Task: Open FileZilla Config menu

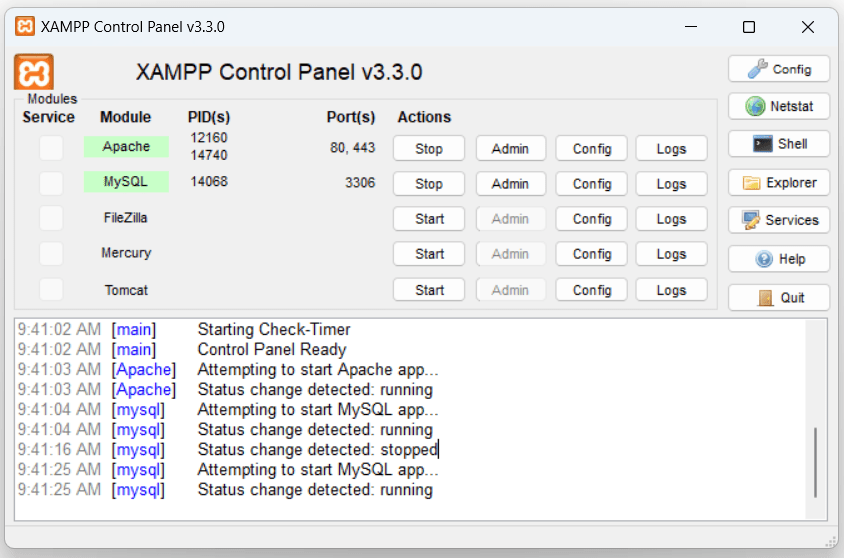Action: 592,218
